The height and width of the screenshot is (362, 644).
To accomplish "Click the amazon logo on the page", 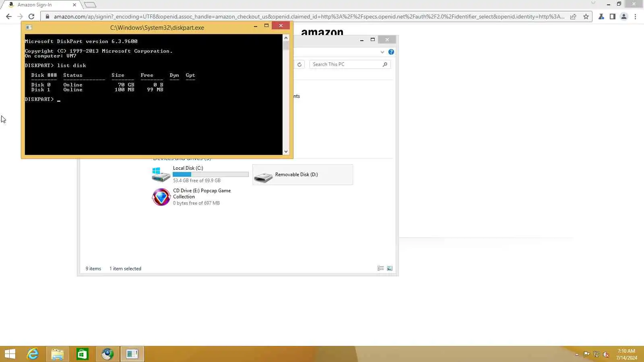I will [x=322, y=32].
